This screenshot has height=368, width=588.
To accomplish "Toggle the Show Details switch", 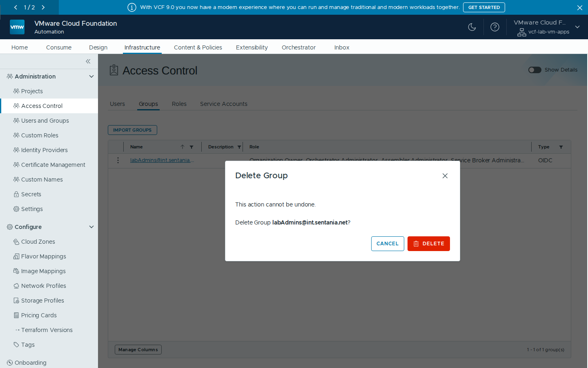I will pyautogui.click(x=535, y=70).
